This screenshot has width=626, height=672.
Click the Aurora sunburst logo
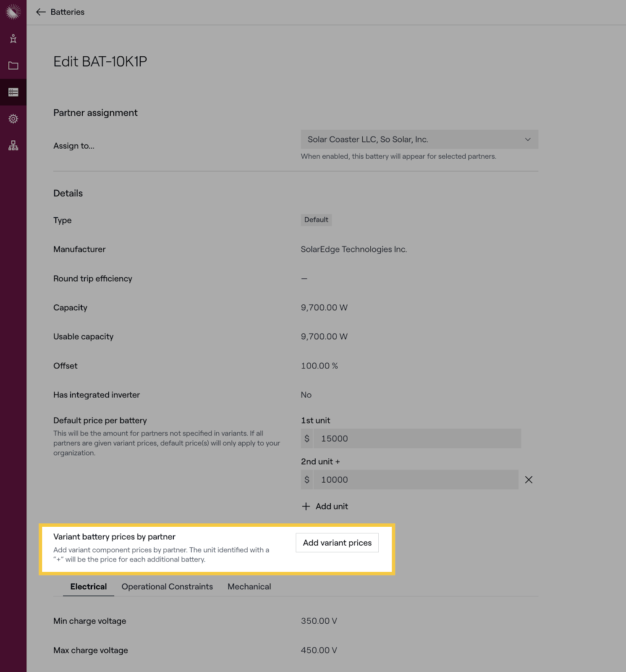[x=13, y=12]
